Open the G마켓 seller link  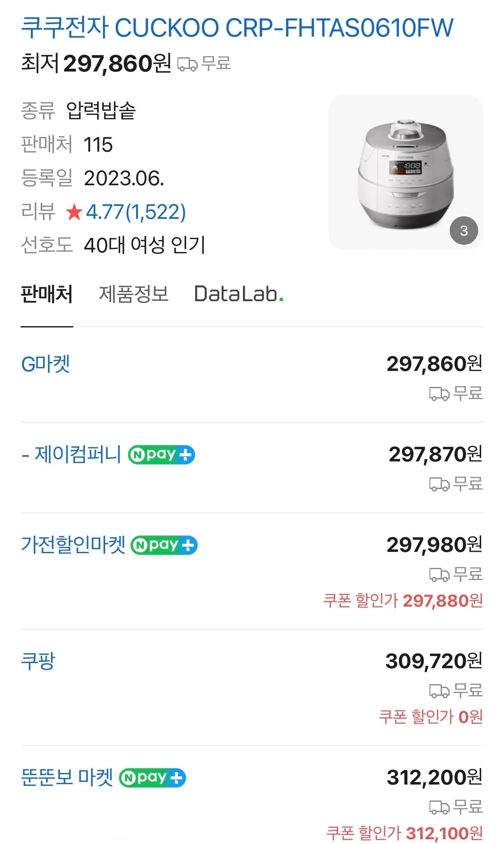click(46, 364)
